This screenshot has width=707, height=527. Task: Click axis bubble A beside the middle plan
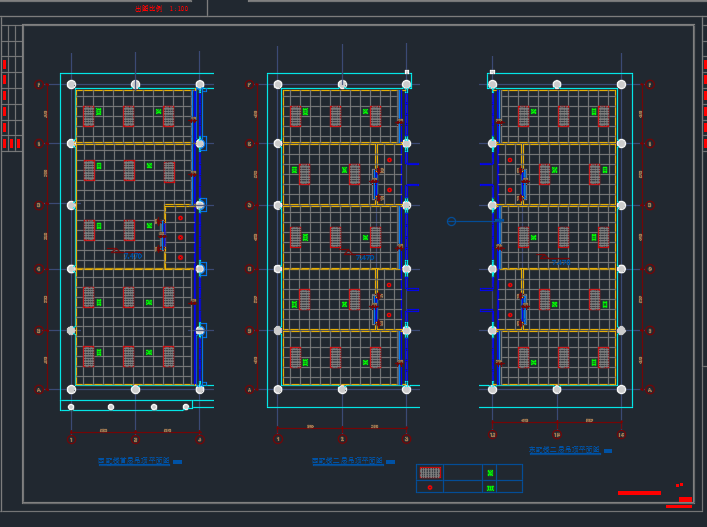coord(249,390)
